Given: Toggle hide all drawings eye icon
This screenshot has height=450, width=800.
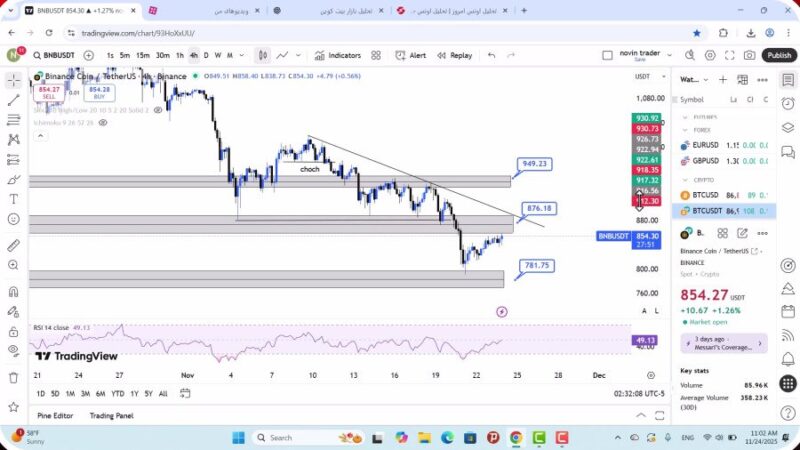Looking at the screenshot, I should (13, 349).
